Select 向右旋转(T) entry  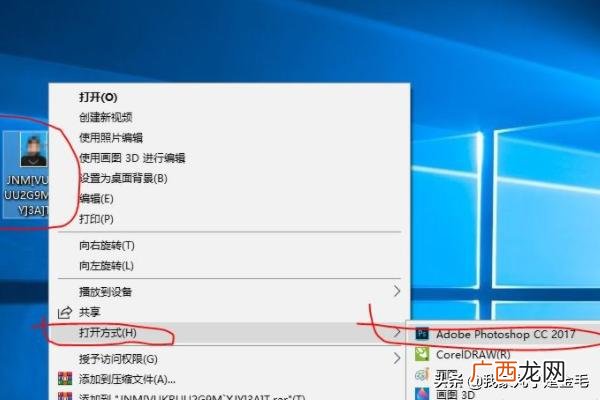point(107,245)
